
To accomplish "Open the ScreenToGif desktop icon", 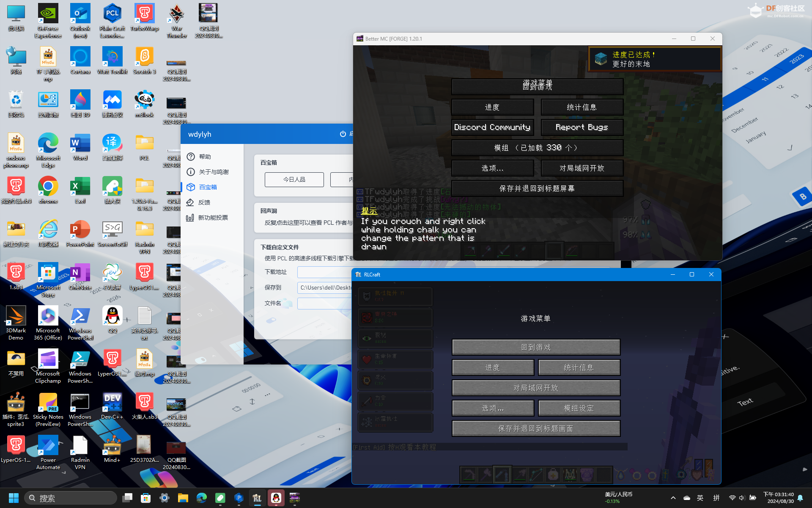I will pyautogui.click(x=112, y=233).
